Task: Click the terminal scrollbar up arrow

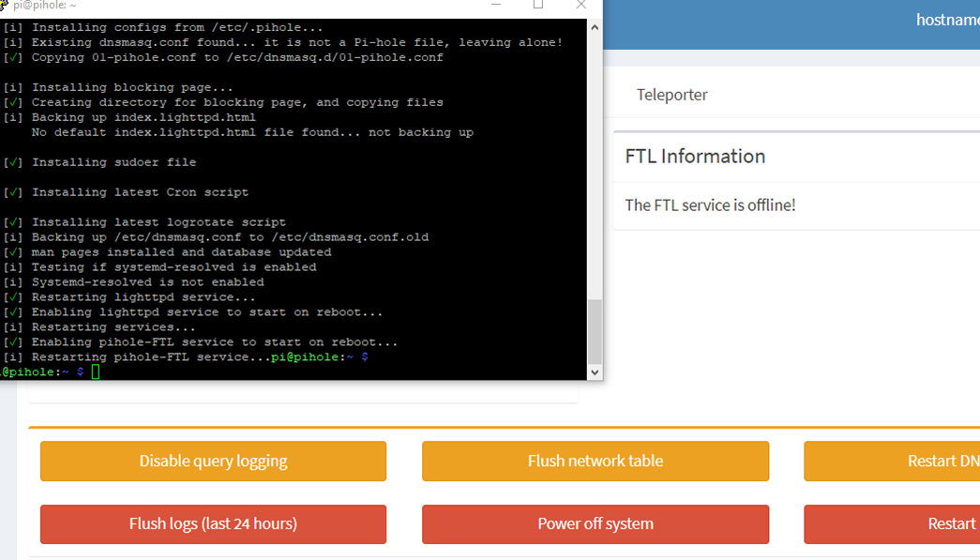Action: pyautogui.click(x=595, y=27)
